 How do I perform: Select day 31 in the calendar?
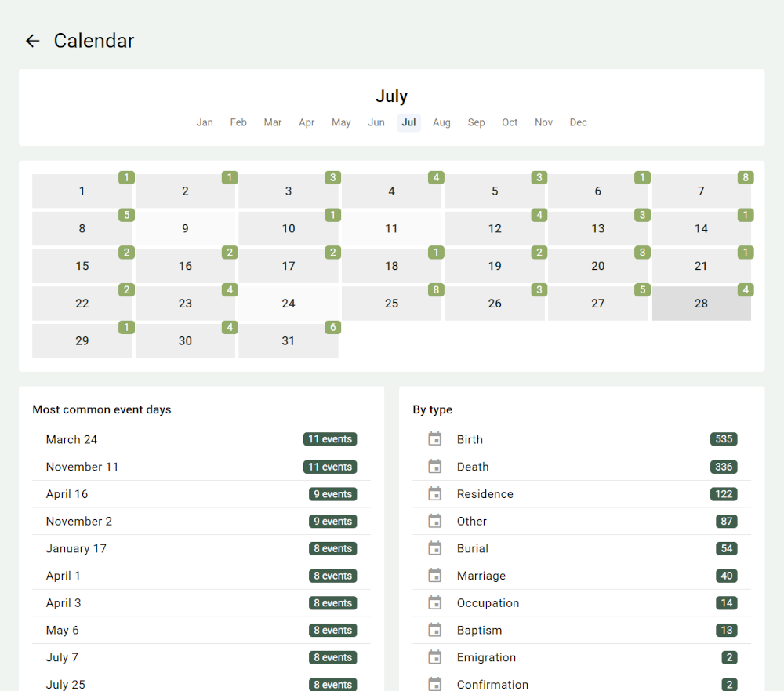pos(289,341)
